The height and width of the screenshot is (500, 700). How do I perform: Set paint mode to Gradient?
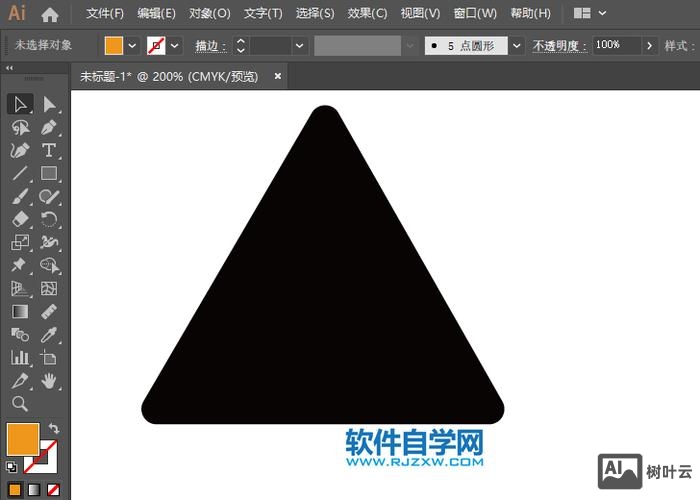[34, 490]
